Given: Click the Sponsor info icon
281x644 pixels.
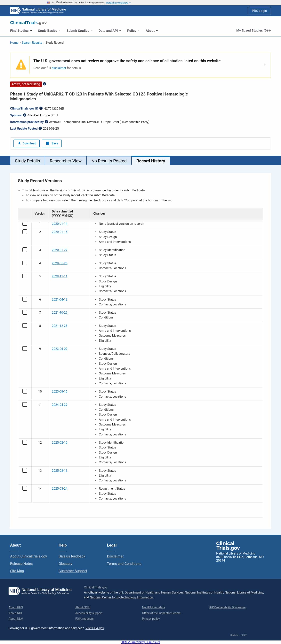Looking at the screenshot, I should (x=25, y=115).
